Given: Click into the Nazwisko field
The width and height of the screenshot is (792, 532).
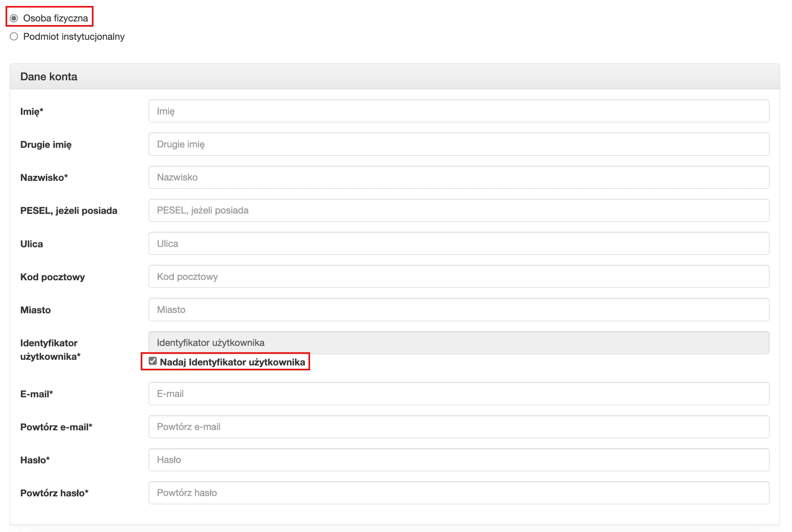Looking at the screenshot, I should pos(458,177).
